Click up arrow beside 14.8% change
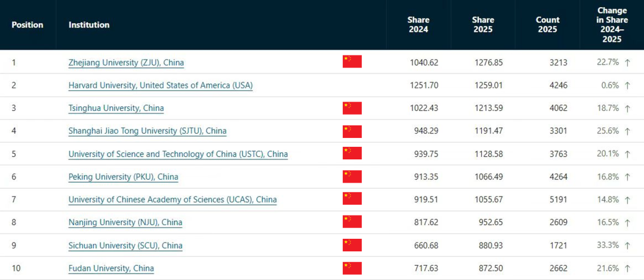 pos(627,200)
